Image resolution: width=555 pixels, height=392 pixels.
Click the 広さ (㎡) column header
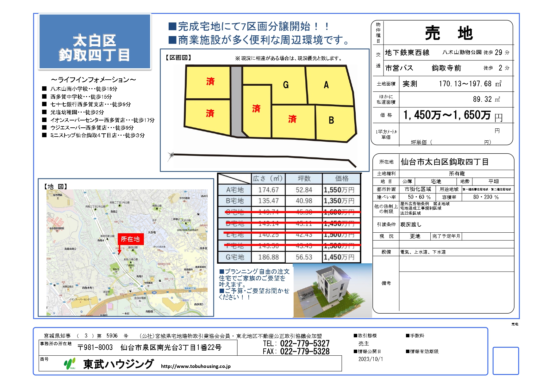tap(268, 179)
